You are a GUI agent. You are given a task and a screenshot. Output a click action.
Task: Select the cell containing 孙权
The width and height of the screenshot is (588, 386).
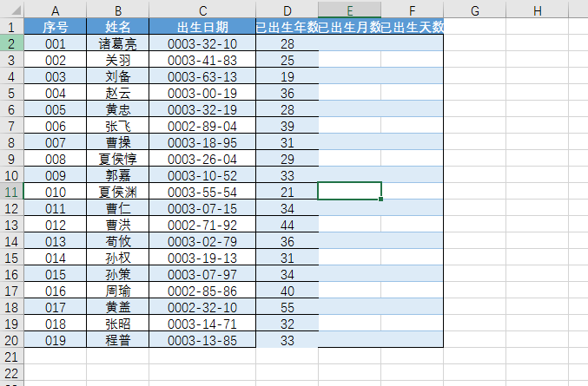click(x=118, y=258)
